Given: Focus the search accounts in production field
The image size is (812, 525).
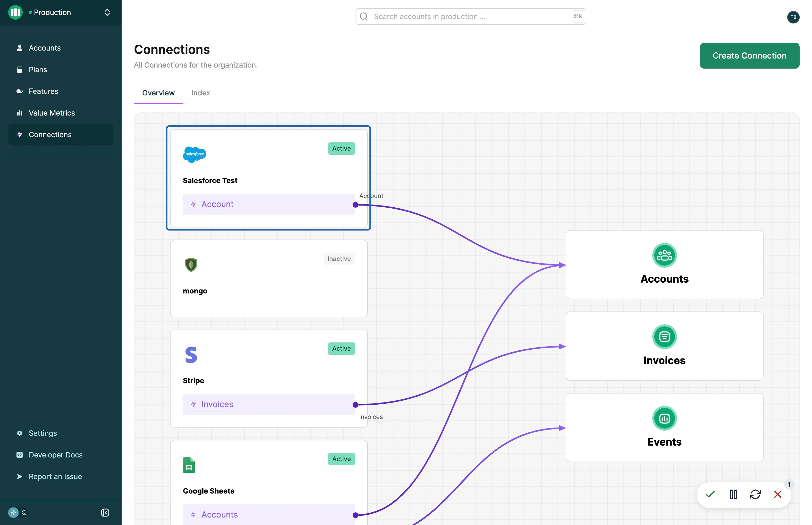Looking at the screenshot, I should click(471, 16).
